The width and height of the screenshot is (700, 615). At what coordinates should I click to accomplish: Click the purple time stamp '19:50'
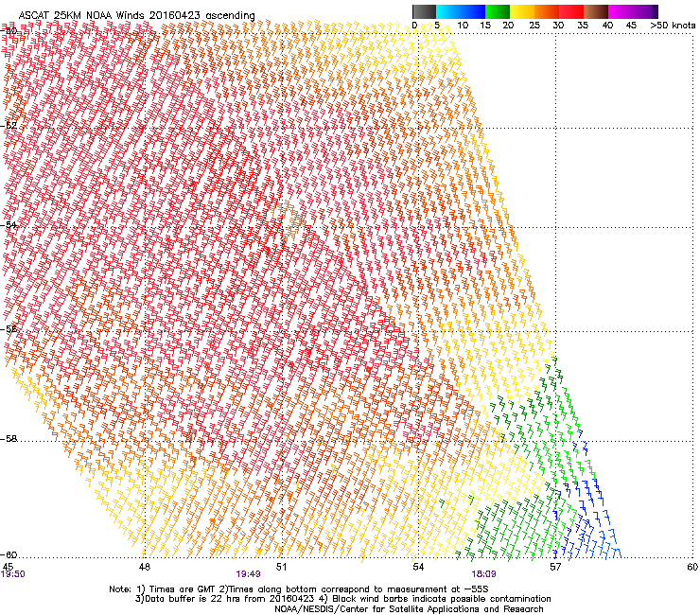[x=13, y=574]
